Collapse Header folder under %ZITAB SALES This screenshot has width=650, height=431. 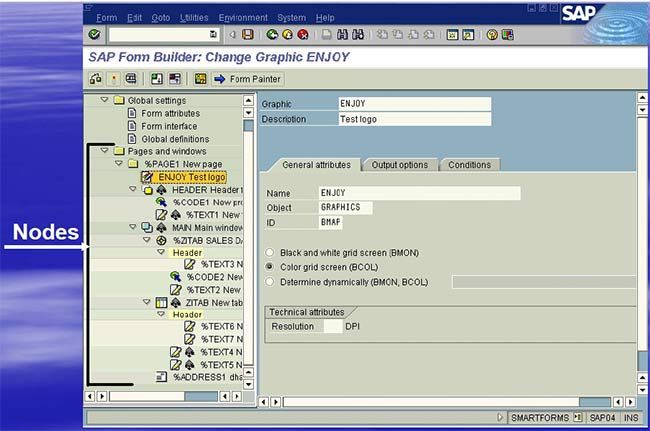tap(161, 252)
